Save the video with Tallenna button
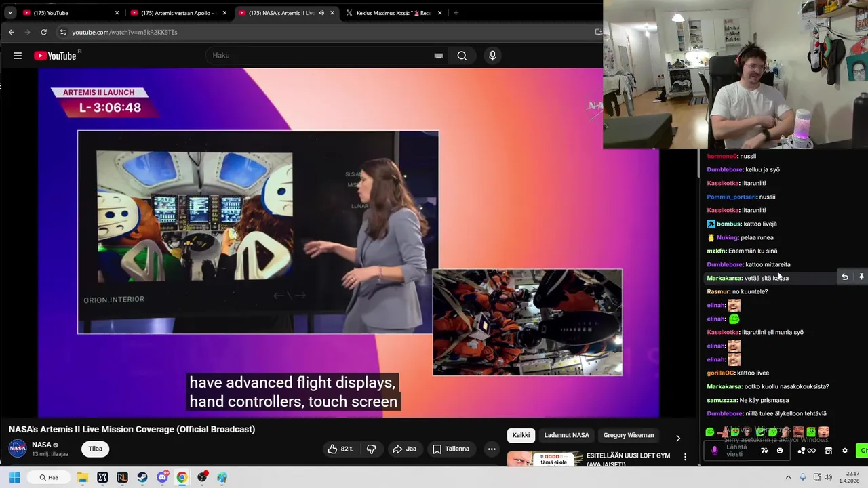Image resolution: width=868 pixels, height=488 pixels. point(451,449)
